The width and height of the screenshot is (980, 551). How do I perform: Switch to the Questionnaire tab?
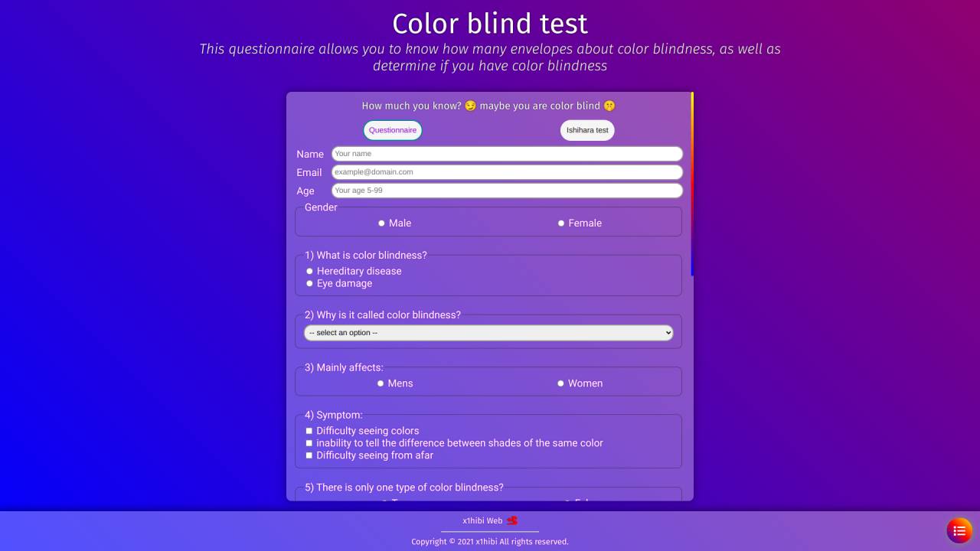tap(393, 130)
